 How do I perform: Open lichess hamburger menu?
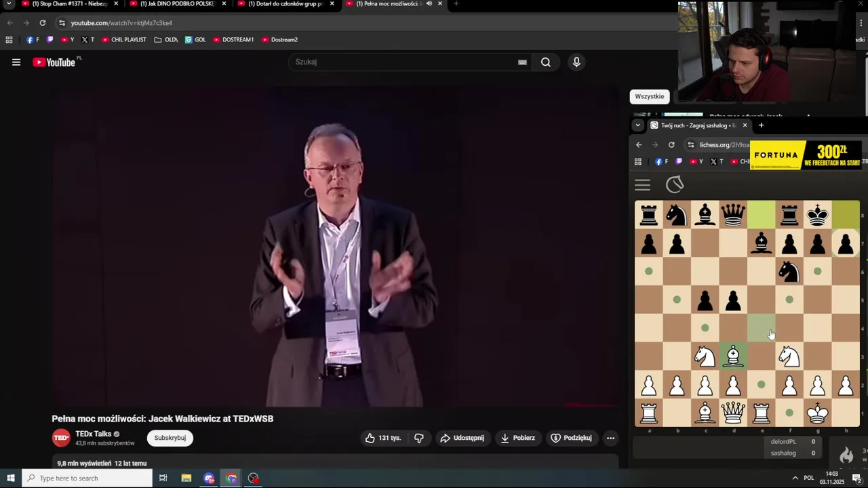click(642, 185)
